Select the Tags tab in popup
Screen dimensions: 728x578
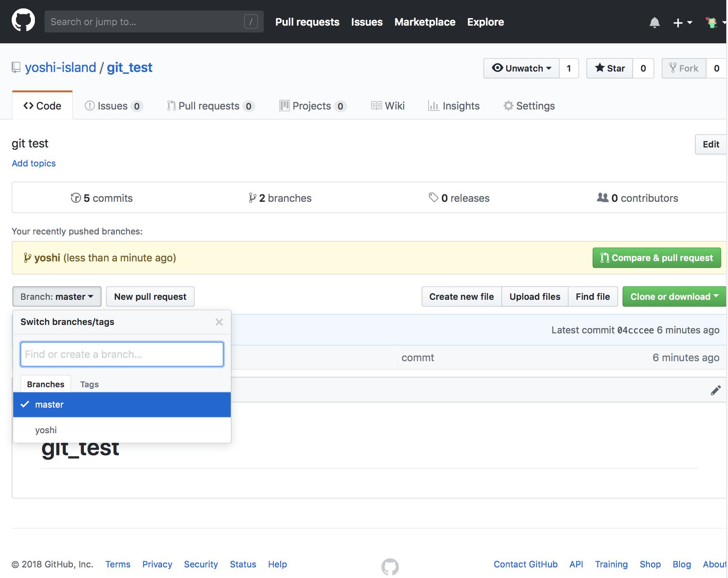(89, 384)
